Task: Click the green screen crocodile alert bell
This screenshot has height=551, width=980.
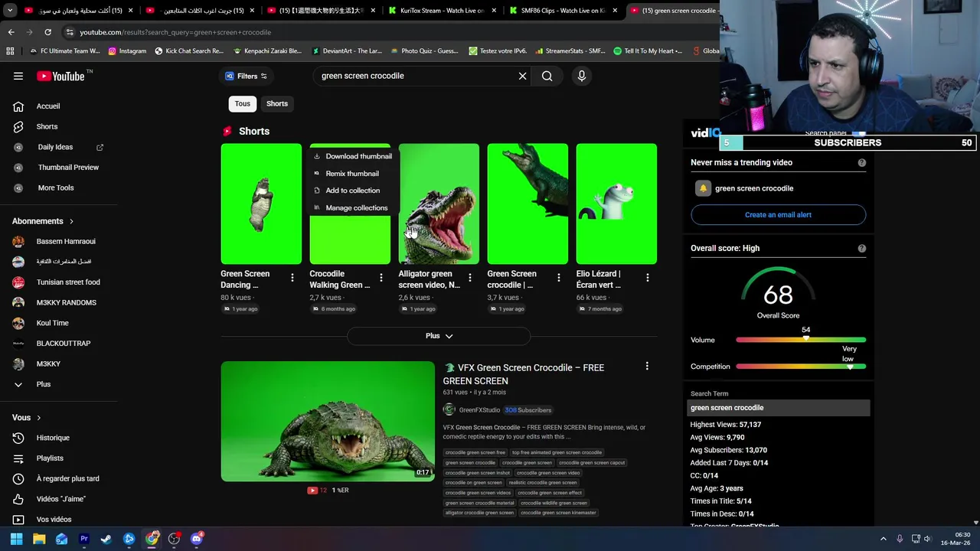Action: pyautogui.click(x=703, y=188)
